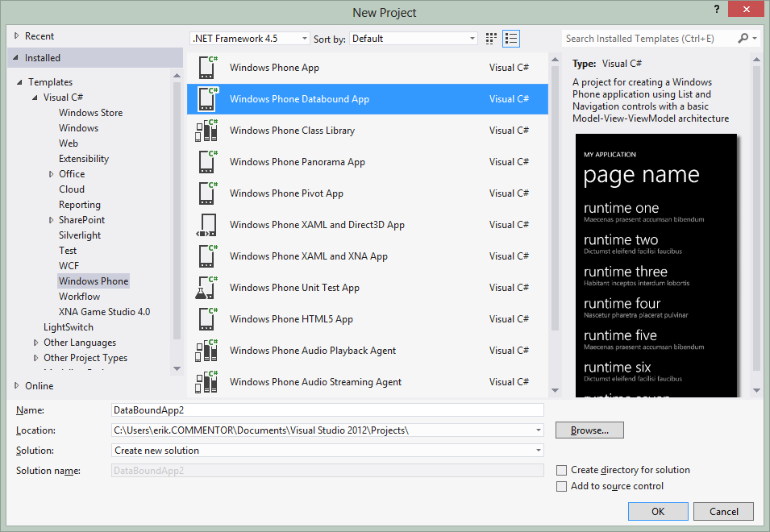Click the Windows Phone Unit Test App icon

pos(207,288)
